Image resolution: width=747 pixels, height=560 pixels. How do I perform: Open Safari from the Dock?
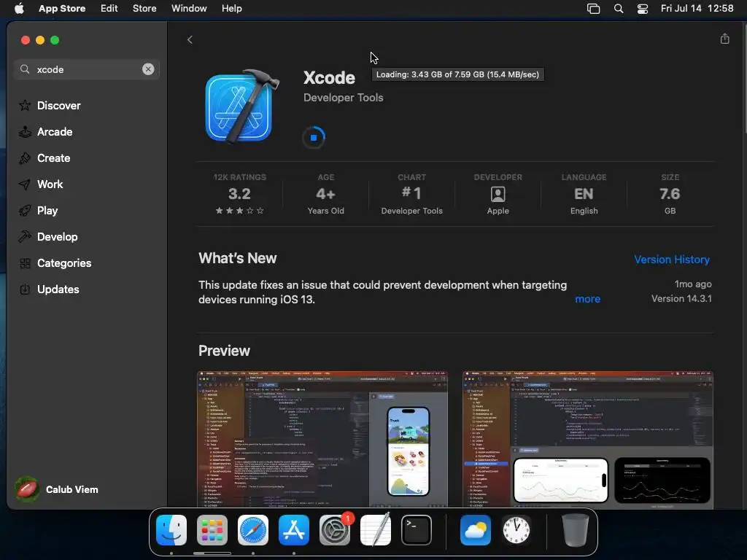(x=253, y=530)
